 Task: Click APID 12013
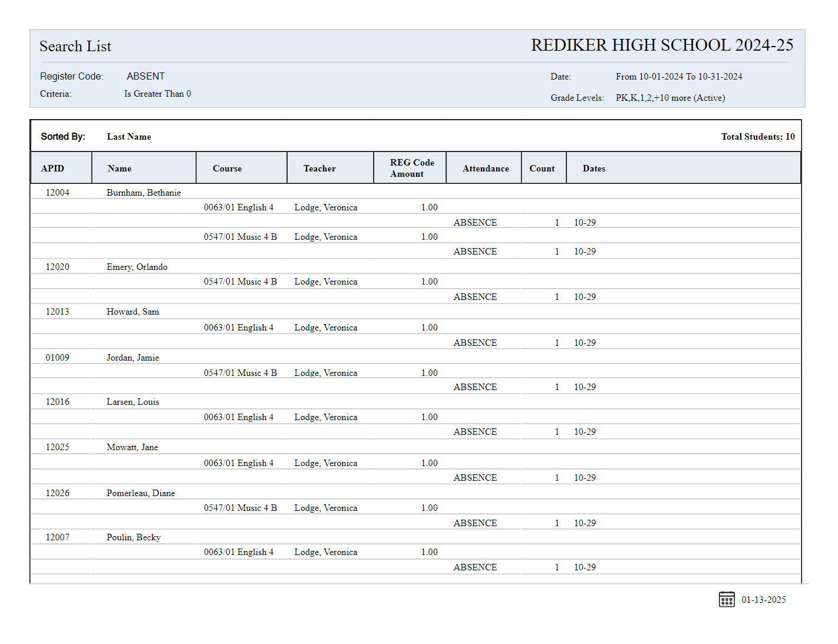click(58, 312)
